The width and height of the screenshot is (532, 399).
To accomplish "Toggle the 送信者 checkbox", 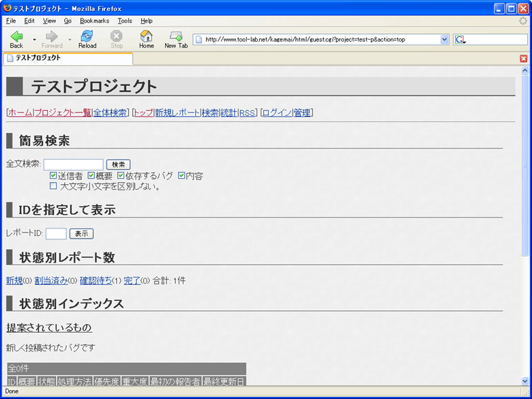I will 54,176.
